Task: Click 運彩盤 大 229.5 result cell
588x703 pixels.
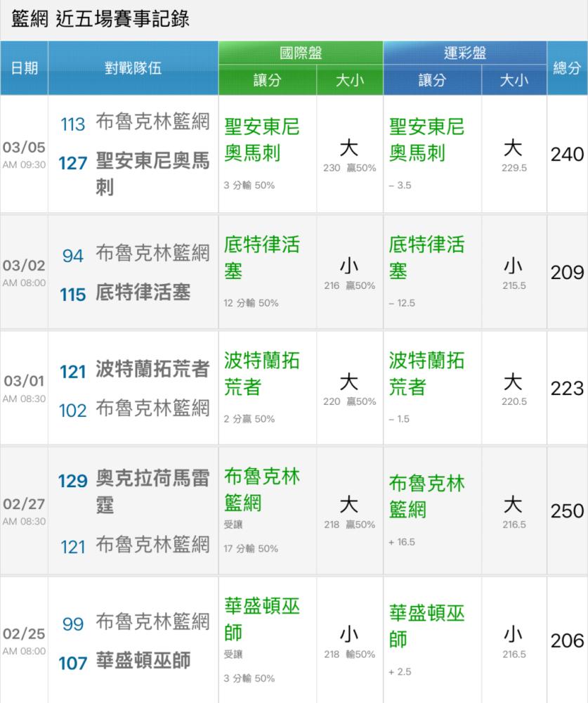Action: pyautogui.click(x=514, y=155)
